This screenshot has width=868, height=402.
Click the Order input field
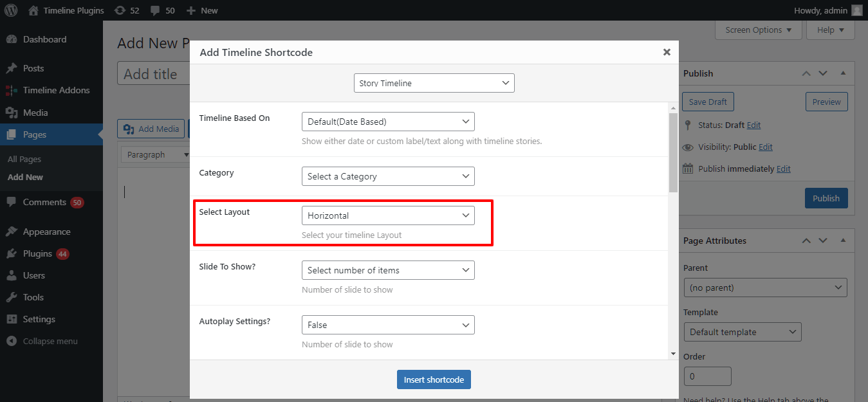[707, 376]
